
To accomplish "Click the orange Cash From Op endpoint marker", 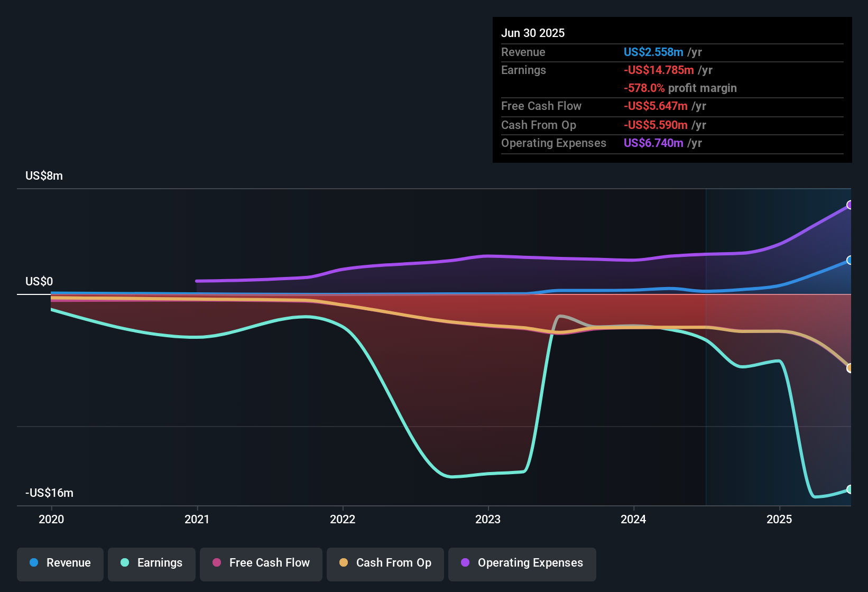I will click(850, 368).
